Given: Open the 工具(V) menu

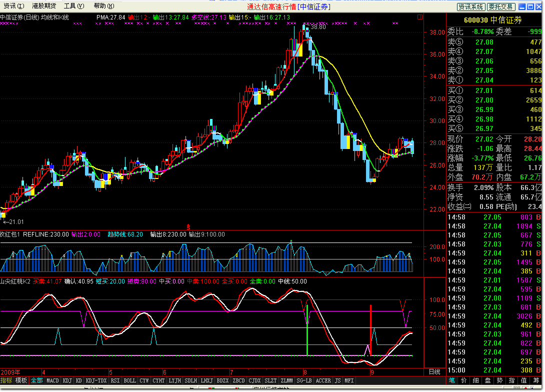Looking at the screenshot, I should coord(73,6).
